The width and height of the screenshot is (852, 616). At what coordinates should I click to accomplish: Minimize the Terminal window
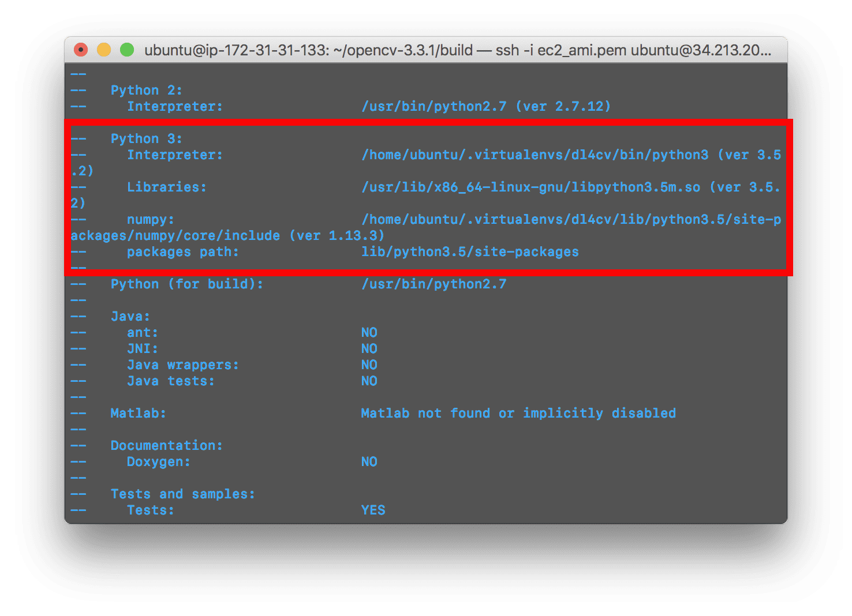pos(103,50)
